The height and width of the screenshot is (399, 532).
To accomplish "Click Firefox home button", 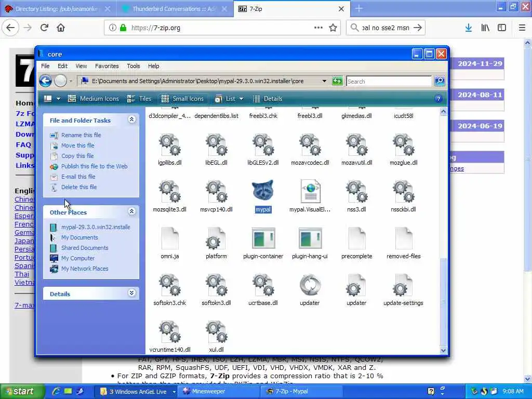I will point(61,28).
